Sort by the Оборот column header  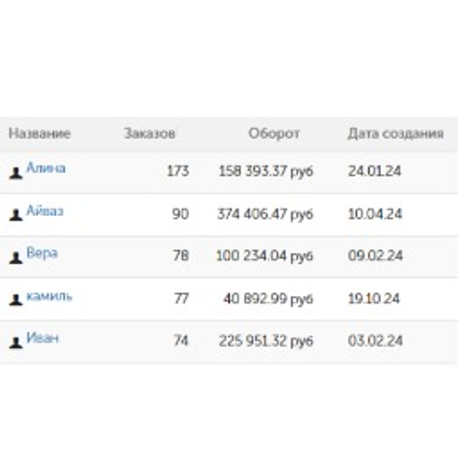tap(274, 134)
